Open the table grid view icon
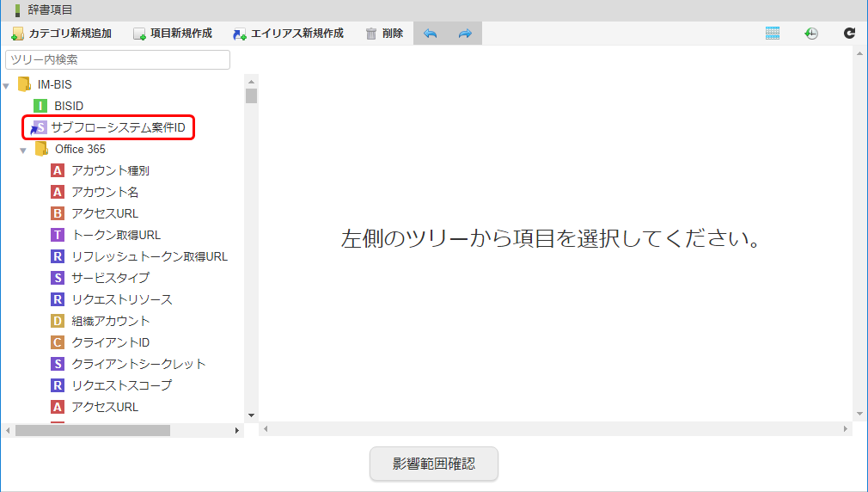Image resolution: width=868 pixels, height=492 pixels. [x=773, y=34]
